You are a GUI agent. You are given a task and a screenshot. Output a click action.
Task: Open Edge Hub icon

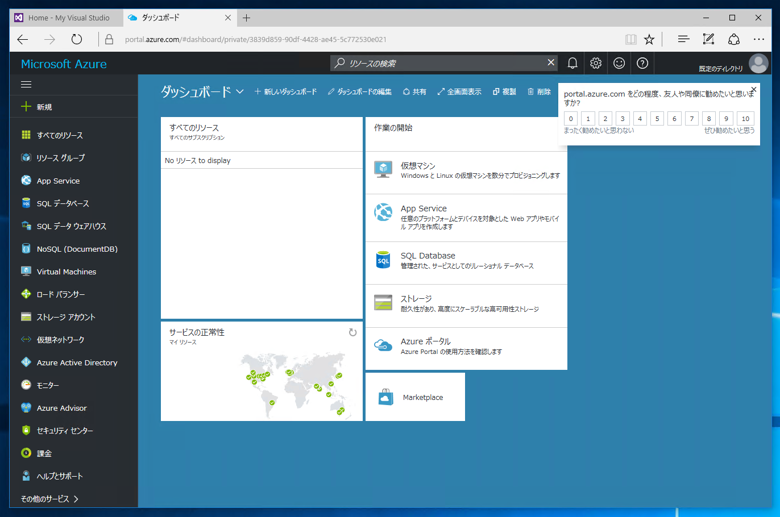pos(683,39)
